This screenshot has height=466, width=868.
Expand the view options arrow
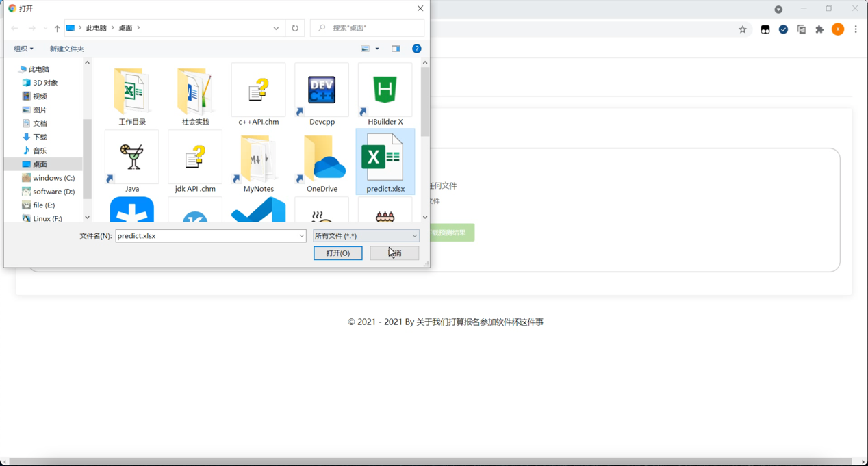click(377, 49)
